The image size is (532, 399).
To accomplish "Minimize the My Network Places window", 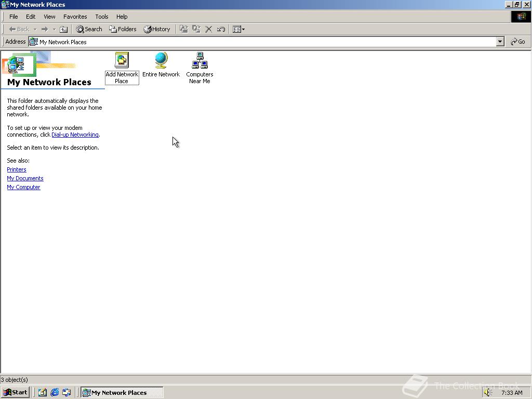I will [x=509, y=4].
